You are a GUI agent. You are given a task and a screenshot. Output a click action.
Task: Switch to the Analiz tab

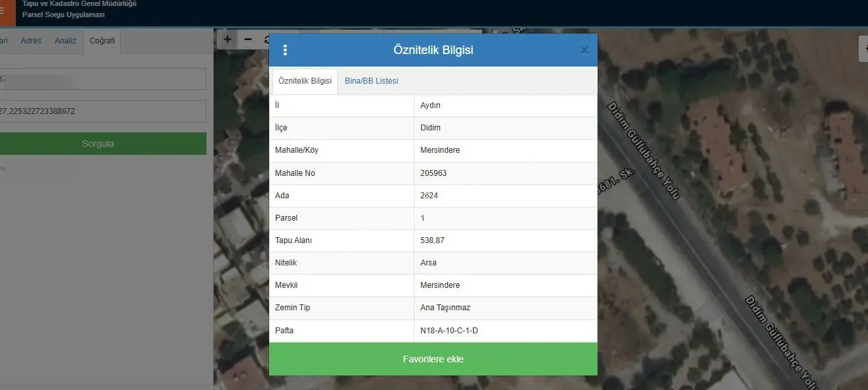65,41
